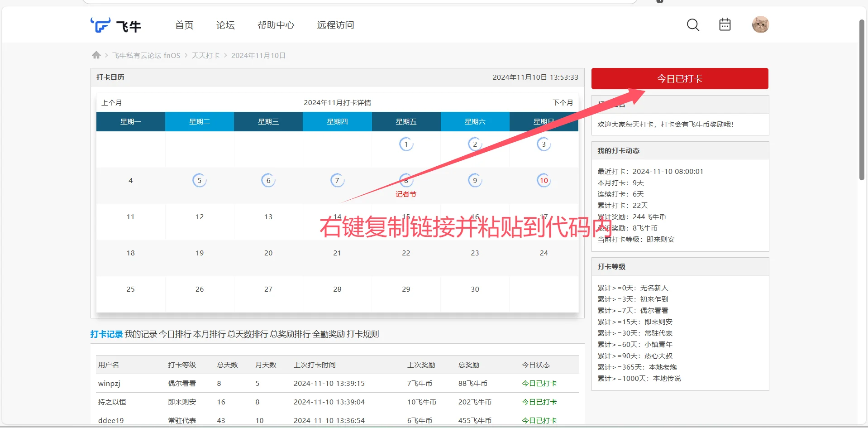Switch to 打卡记录 tab
Viewport: 868px width, 428px height.
[x=106, y=334]
